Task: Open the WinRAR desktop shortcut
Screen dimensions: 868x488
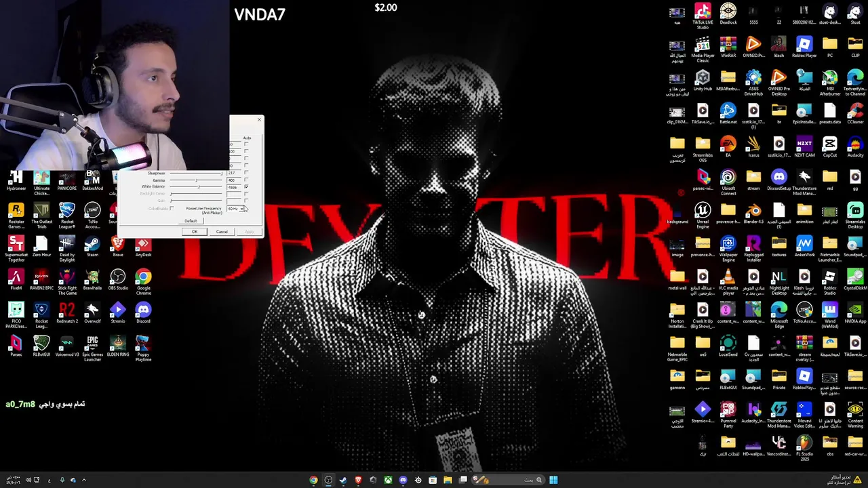Action: coord(728,47)
